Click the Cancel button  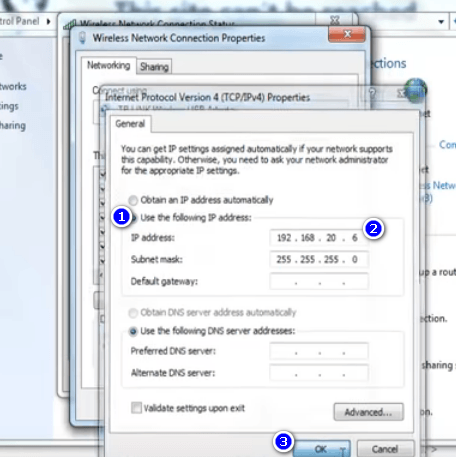pos(385,449)
